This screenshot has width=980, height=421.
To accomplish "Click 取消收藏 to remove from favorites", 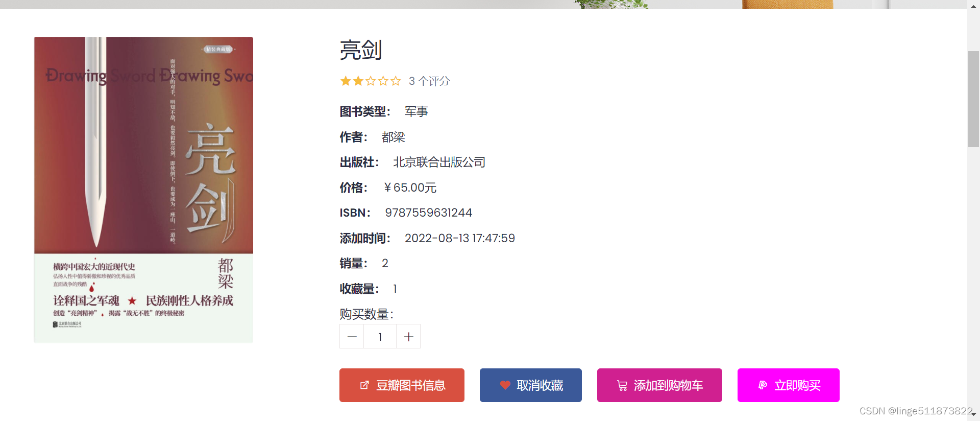I will [x=531, y=385].
